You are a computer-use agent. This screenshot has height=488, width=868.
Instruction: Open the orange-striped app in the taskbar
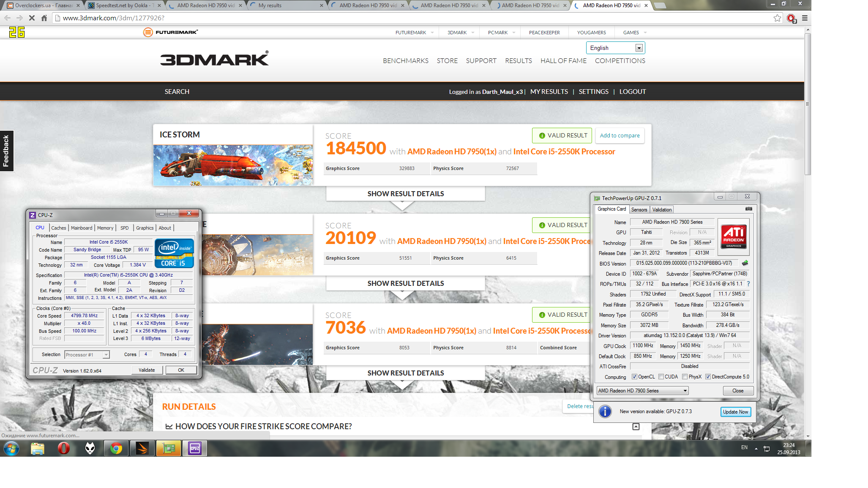142,448
